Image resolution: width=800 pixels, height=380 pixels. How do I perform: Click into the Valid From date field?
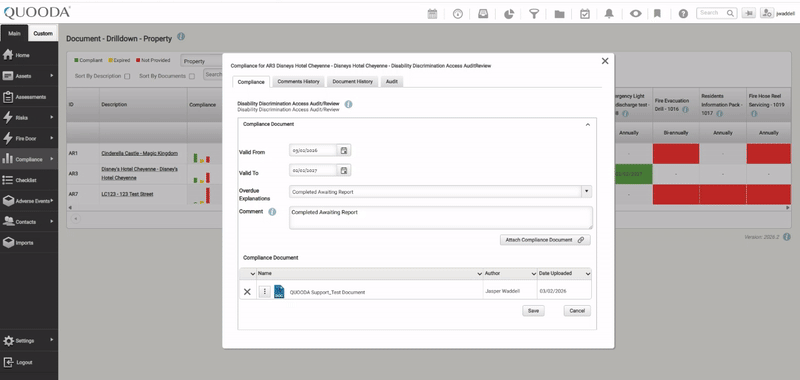[313, 150]
